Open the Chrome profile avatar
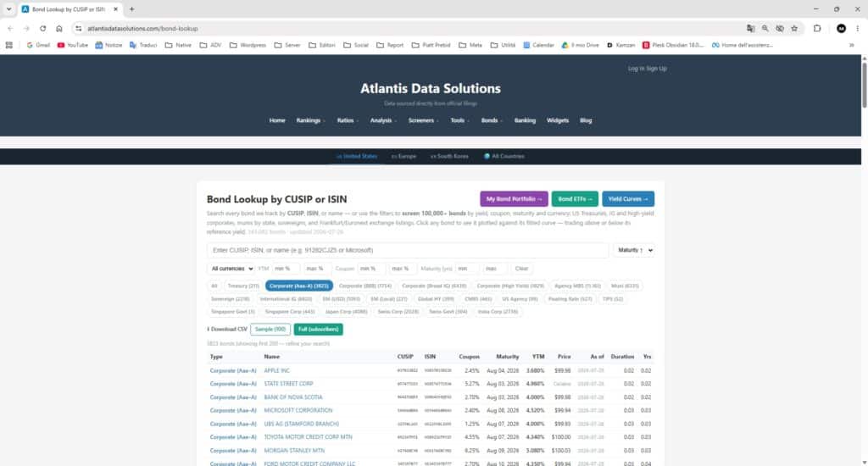868x466 pixels. coord(841,28)
